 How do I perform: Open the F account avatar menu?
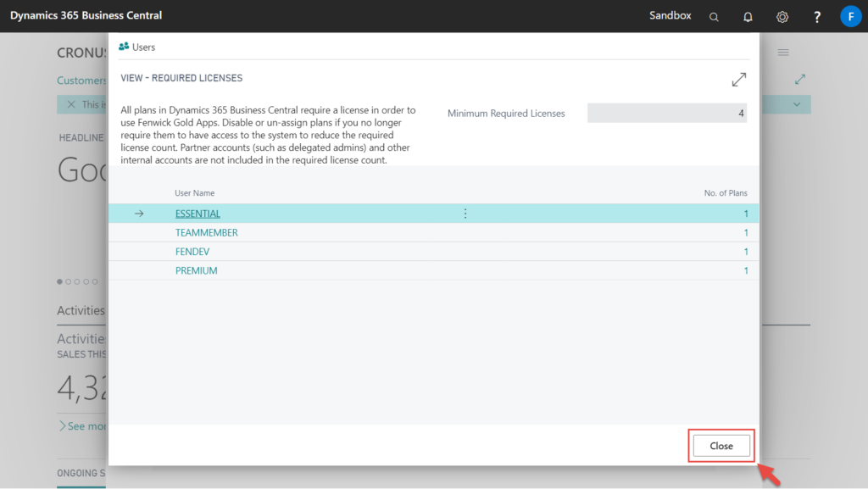850,16
